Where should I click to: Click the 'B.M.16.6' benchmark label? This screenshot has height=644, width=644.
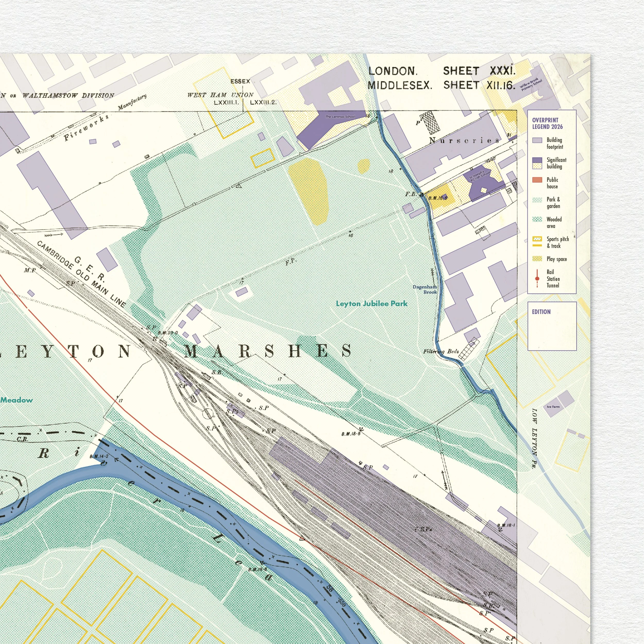(438, 198)
